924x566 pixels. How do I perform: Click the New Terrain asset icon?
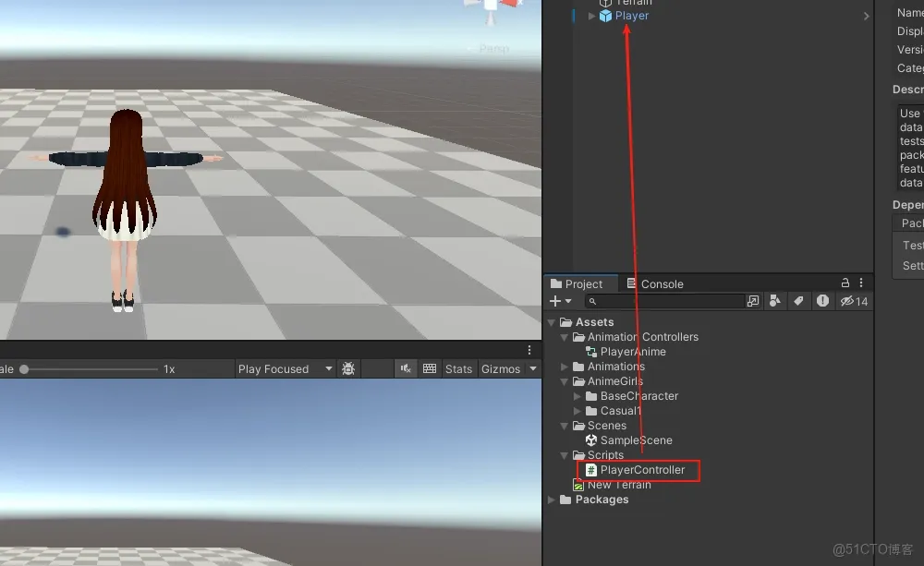(x=579, y=485)
